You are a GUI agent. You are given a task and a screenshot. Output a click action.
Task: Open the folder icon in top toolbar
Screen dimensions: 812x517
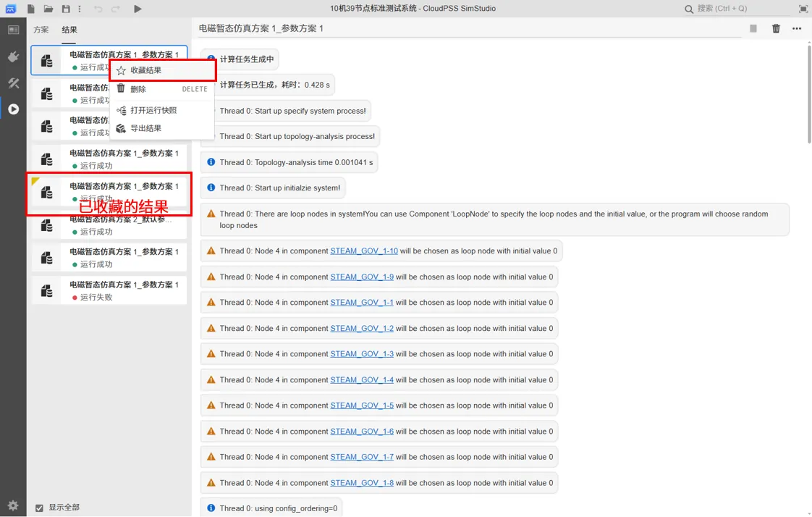48,9
